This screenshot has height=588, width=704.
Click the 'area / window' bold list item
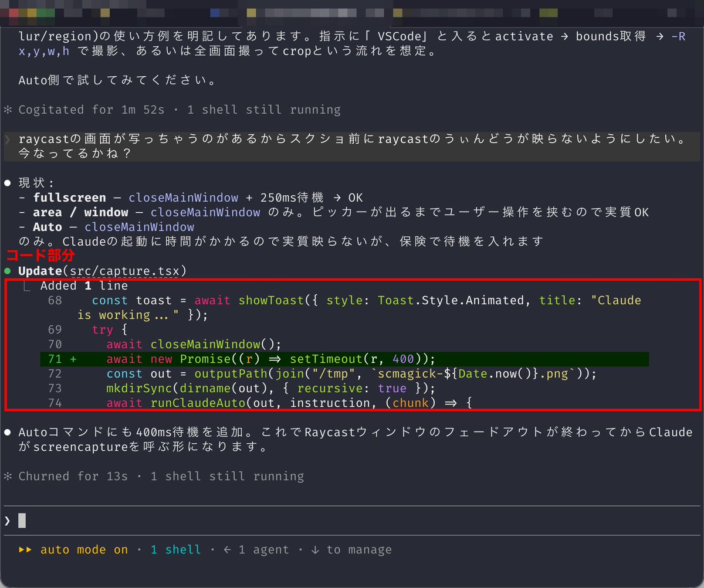point(80,212)
